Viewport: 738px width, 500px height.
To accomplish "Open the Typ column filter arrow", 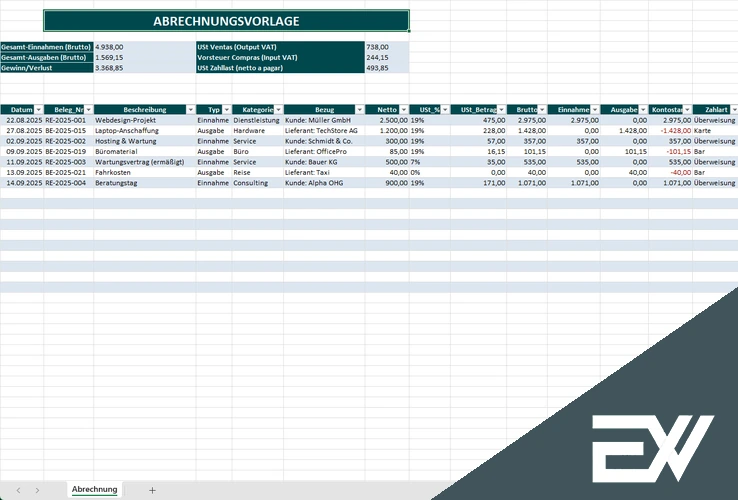I will pyautogui.click(x=226, y=110).
